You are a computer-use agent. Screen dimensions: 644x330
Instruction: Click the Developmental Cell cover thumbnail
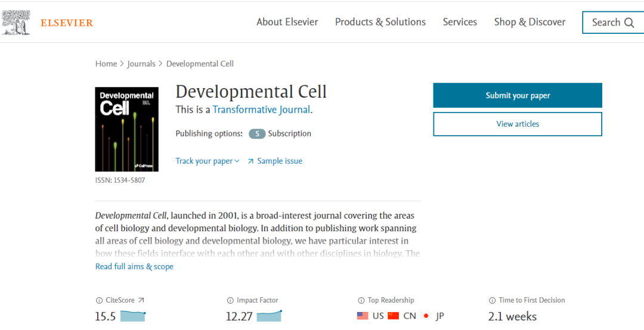point(127,129)
